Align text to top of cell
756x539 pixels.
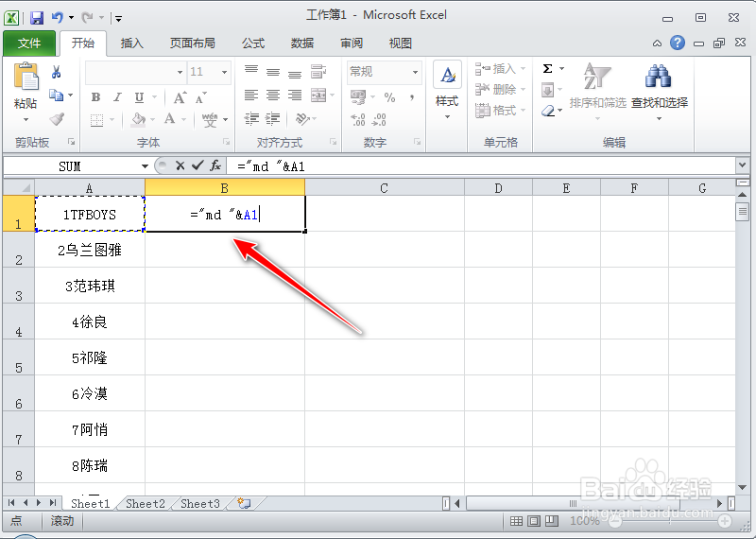point(251,71)
